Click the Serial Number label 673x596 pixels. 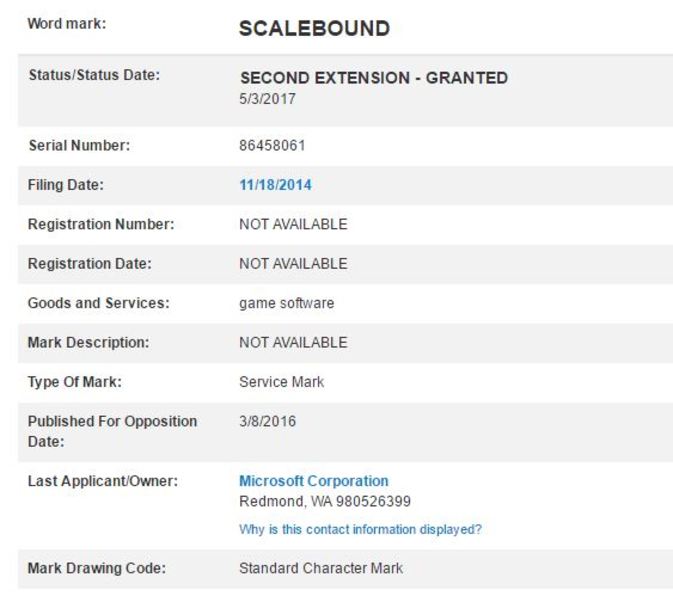(79, 145)
